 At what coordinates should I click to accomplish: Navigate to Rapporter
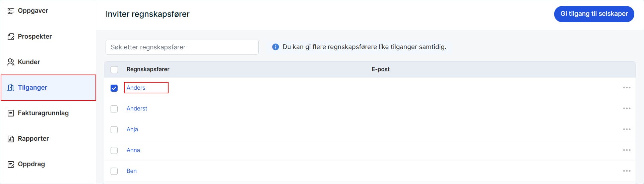[x=33, y=138]
